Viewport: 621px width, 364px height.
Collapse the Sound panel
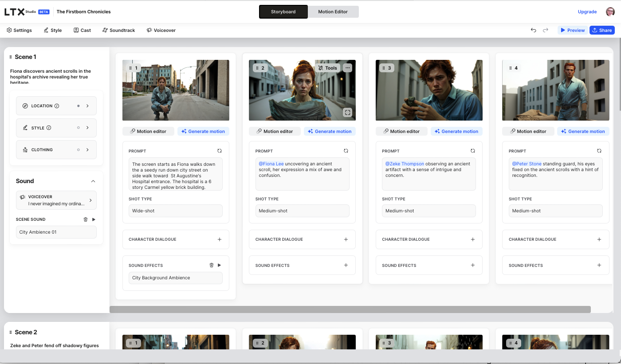coord(93,181)
